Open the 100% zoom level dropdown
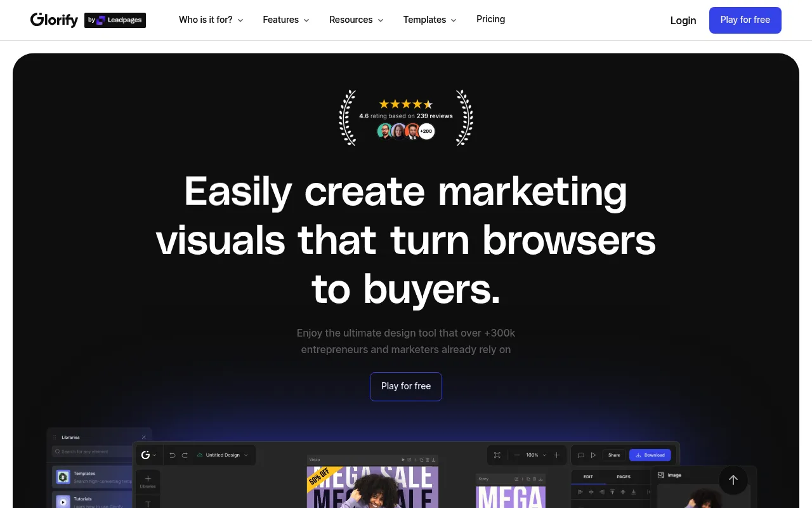Screen dimensions: 812x508 [536, 455]
